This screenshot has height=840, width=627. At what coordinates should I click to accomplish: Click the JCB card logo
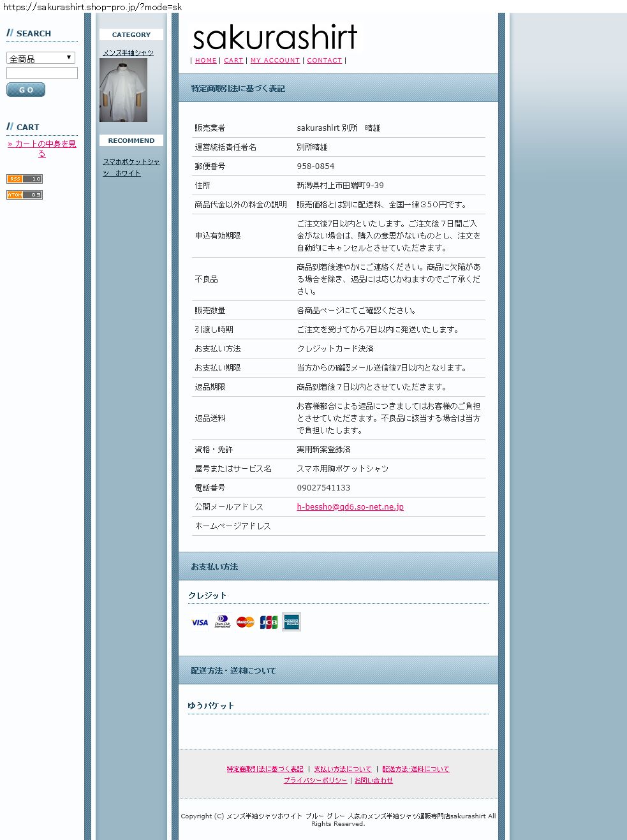[269, 623]
